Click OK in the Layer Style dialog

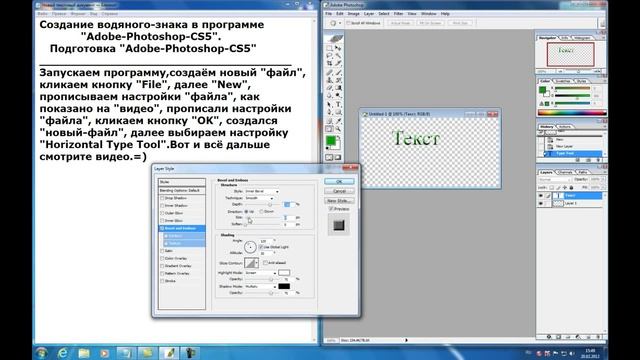coord(339,182)
